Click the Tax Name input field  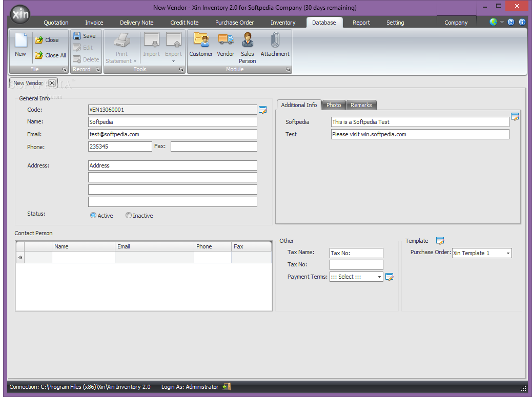tap(356, 253)
